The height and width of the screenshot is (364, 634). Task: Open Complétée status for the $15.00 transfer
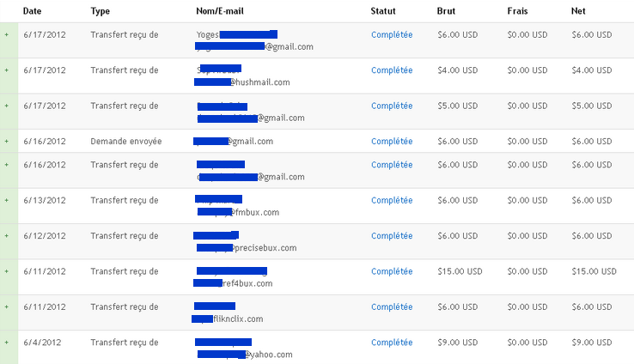tap(392, 272)
